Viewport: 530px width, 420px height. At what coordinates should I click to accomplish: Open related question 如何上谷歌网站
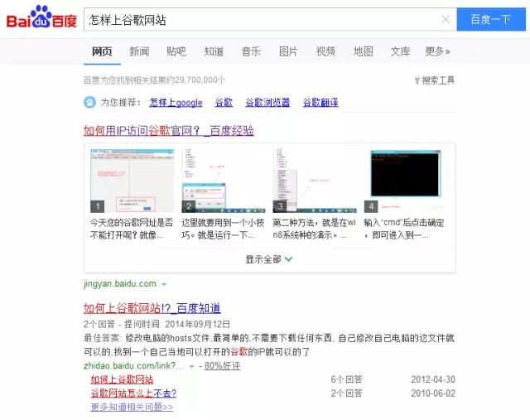(122, 379)
